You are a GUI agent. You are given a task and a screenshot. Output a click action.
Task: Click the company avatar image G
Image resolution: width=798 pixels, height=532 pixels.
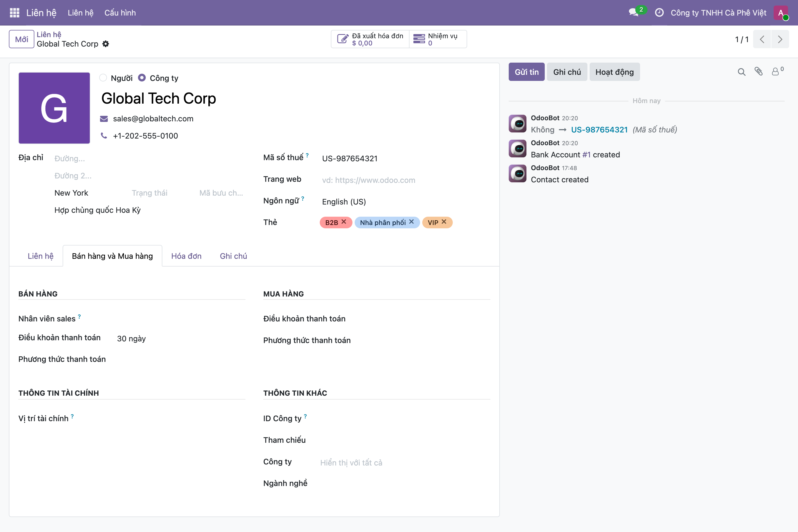coord(54,108)
